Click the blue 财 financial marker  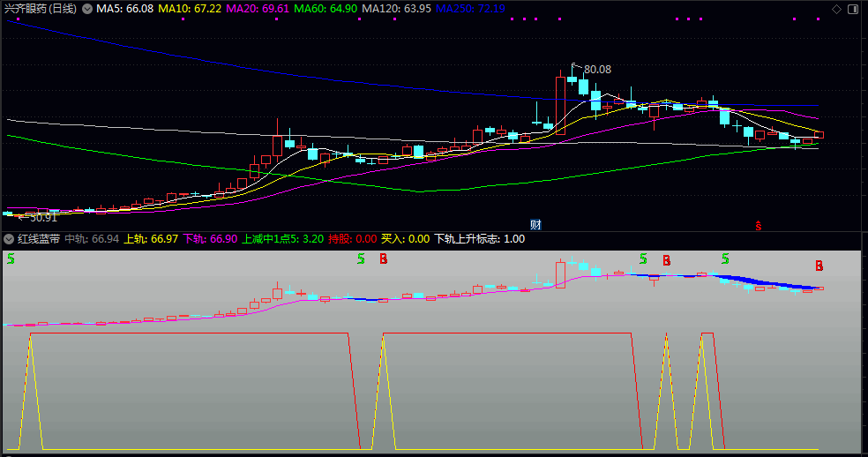(535, 224)
